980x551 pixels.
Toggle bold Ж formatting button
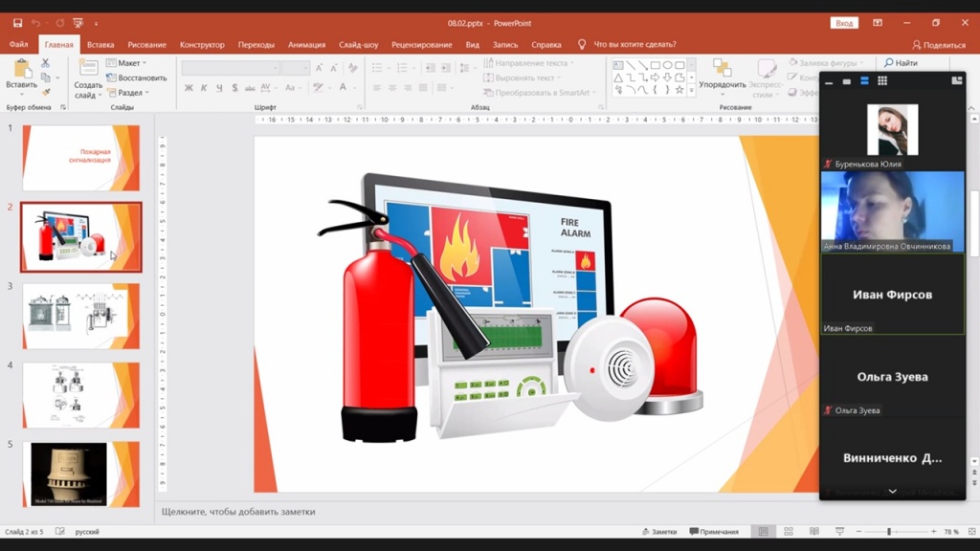point(189,88)
